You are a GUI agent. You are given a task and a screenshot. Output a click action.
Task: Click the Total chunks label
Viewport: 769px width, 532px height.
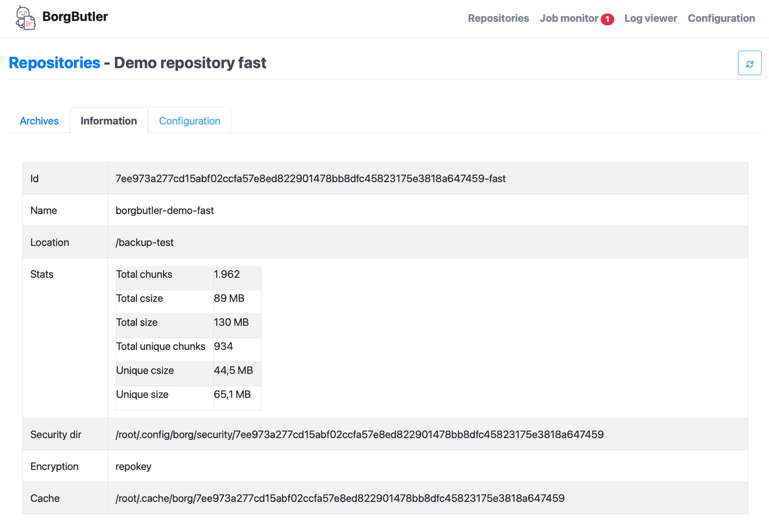[x=144, y=274]
